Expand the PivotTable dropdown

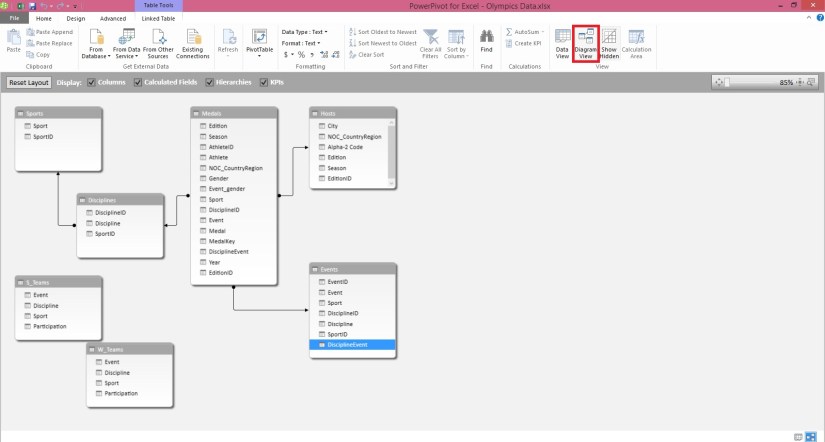[259, 55]
